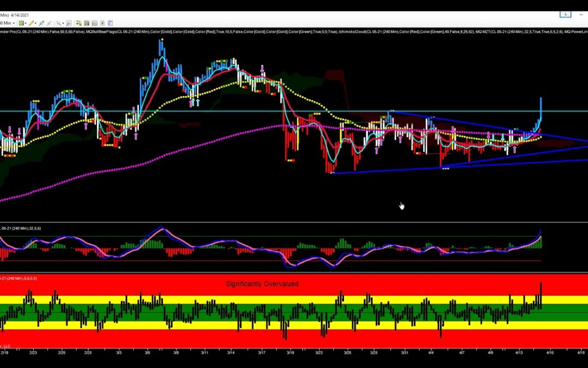Click the green pushpin drawing marker icon
This screenshot has height=368, width=588.
(x=41, y=23)
